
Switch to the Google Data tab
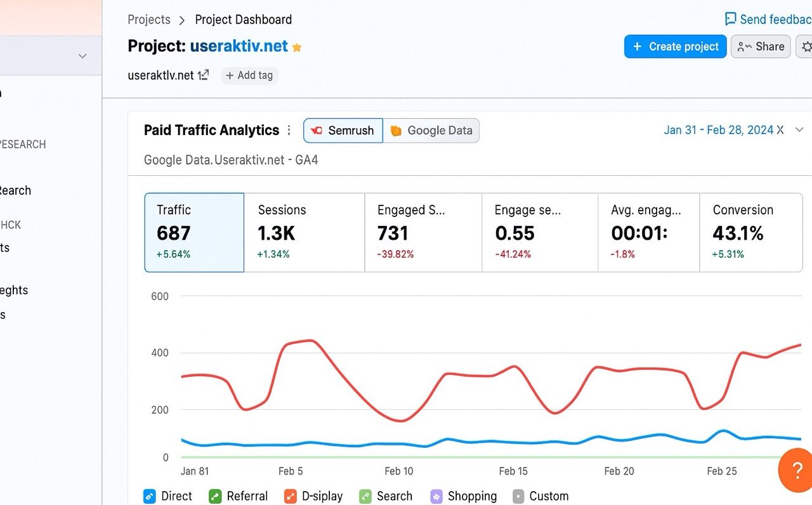tap(431, 131)
